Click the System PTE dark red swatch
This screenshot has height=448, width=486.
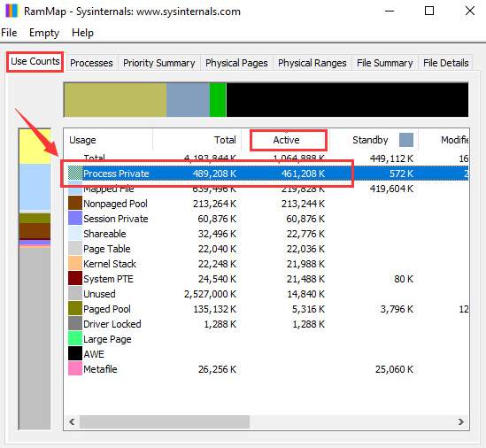click(x=75, y=278)
